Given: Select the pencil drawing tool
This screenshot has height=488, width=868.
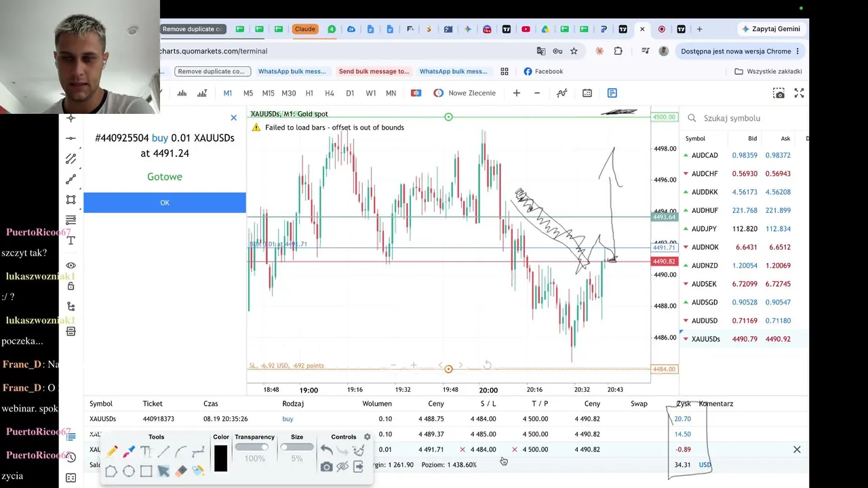Looking at the screenshot, I should [112, 451].
